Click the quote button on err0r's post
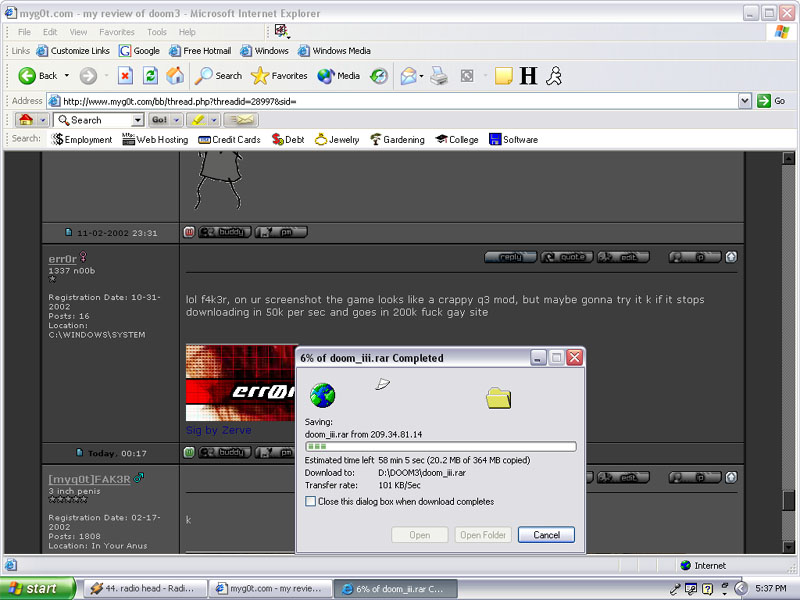Screen dimensions: 800x600 tap(566, 257)
